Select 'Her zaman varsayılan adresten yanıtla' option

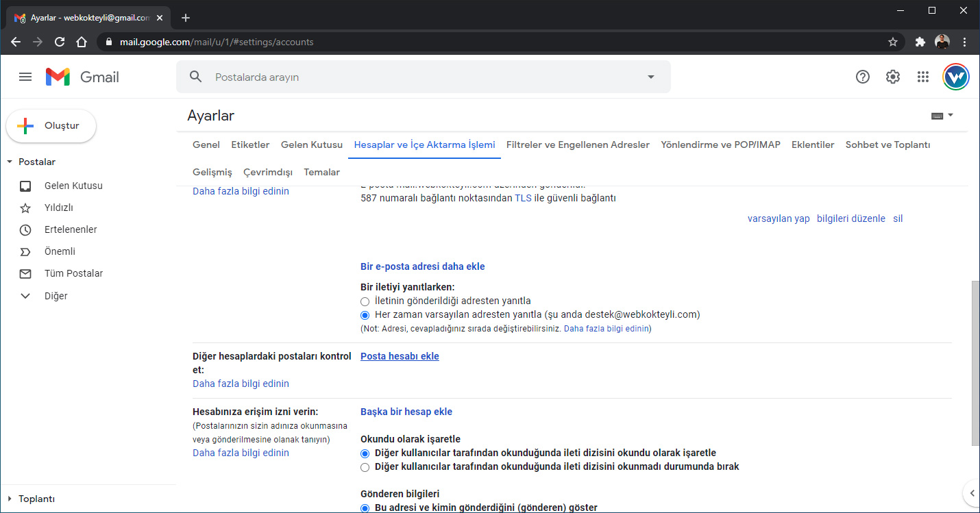[365, 315]
